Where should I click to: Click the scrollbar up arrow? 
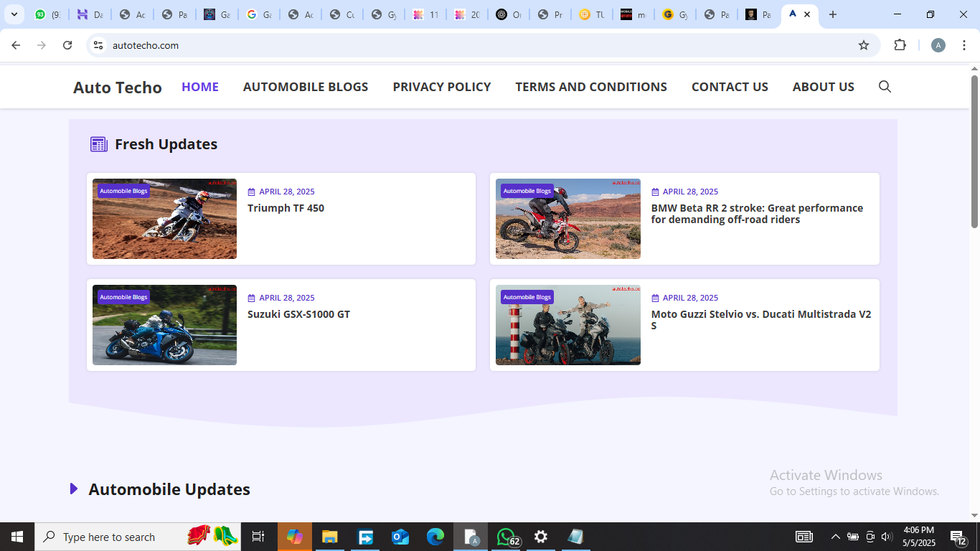point(974,69)
